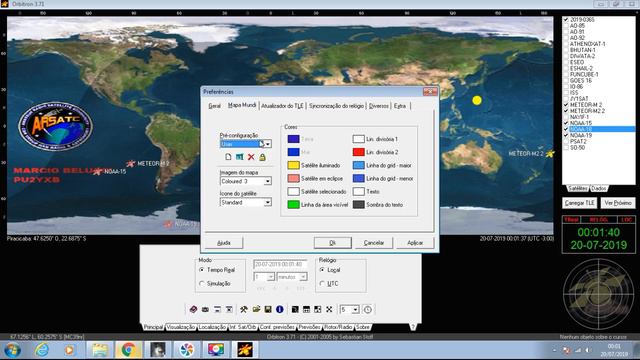Click the fullscreen crossed-arrows toolbar icon

point(329,309)
